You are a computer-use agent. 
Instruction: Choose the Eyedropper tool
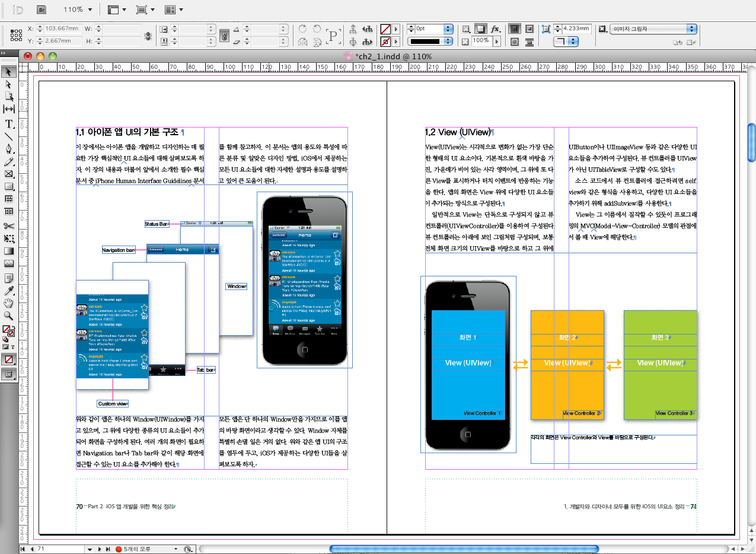(x=9, y=291)
